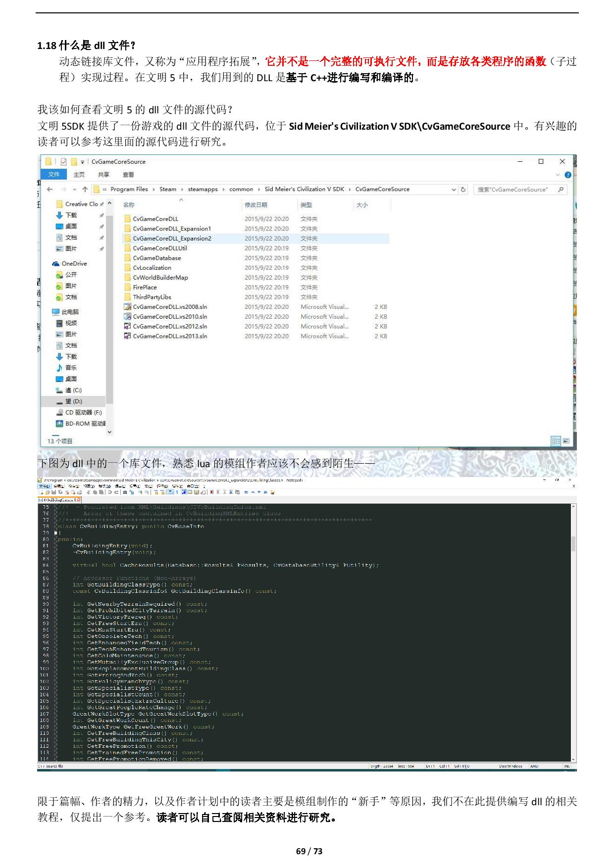Open the chevron after common in the address bar

pyautogui.click(x=259, y=190)
